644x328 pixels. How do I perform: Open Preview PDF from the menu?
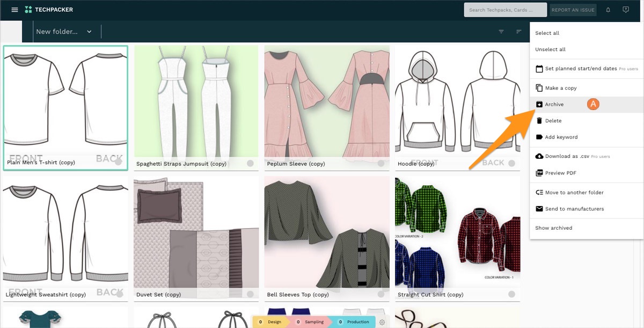(587, 173)
